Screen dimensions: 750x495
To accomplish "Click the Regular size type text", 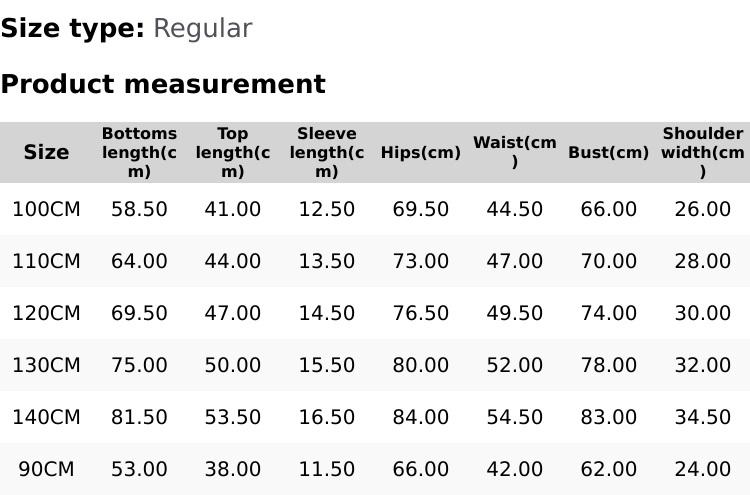I will point(202,28).
